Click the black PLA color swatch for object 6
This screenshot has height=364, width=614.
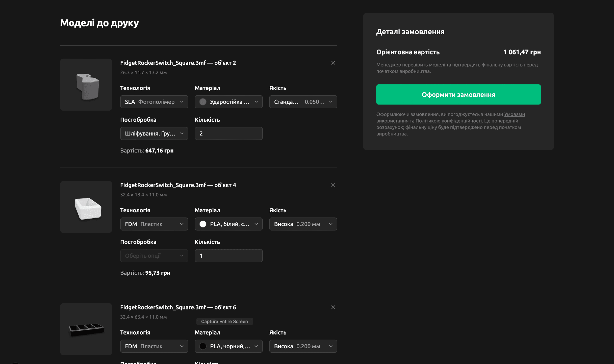(203, 346)
